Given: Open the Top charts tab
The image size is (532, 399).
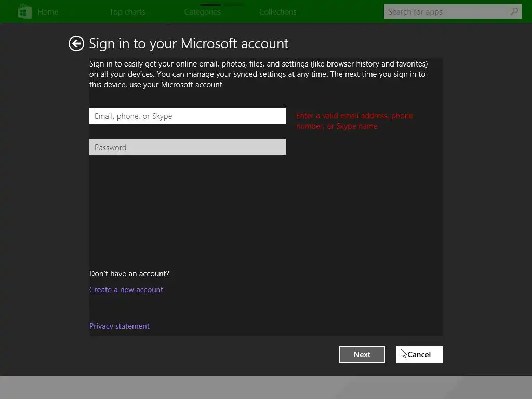Looking at the screenshot, I should point(127,12).
